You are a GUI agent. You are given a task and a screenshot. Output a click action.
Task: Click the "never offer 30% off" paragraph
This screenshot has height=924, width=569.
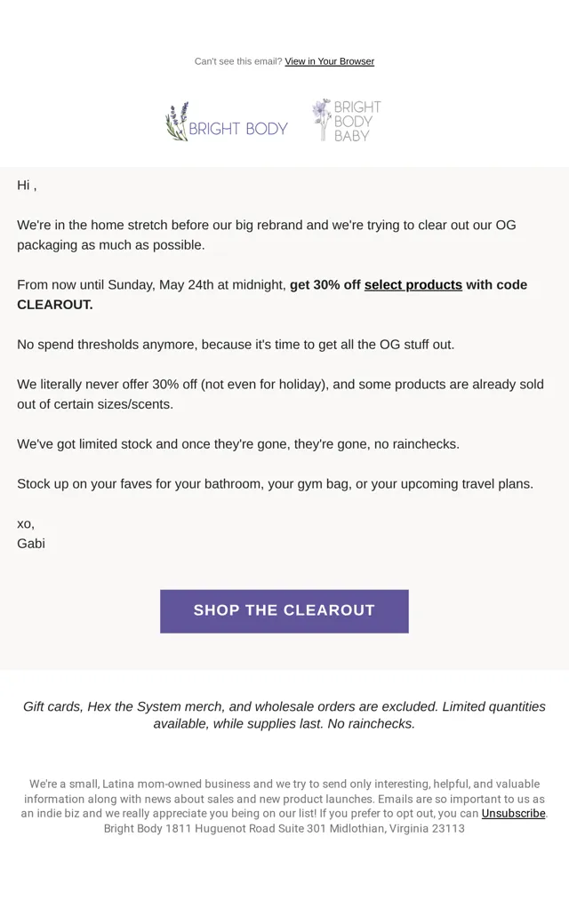coord(281,394)
